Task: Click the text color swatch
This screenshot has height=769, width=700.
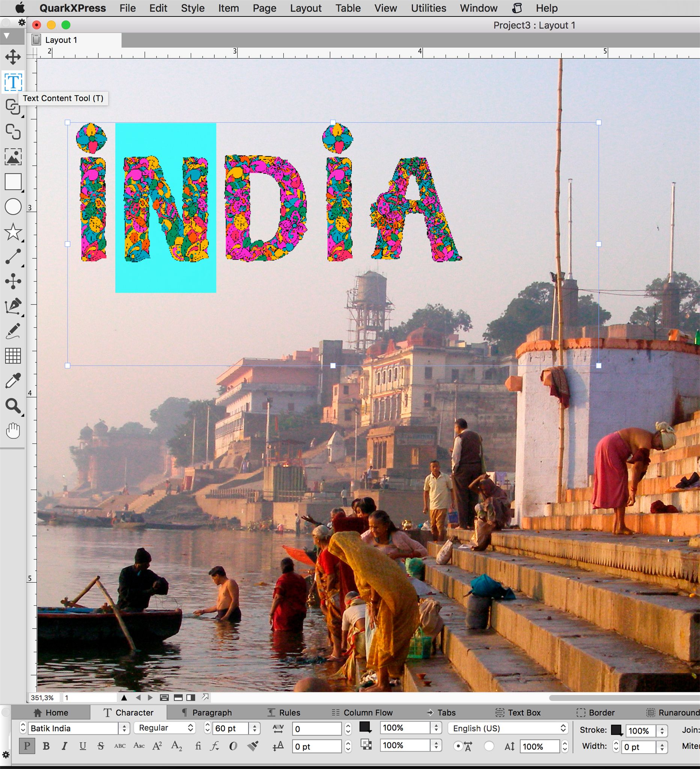Action: 365,727
